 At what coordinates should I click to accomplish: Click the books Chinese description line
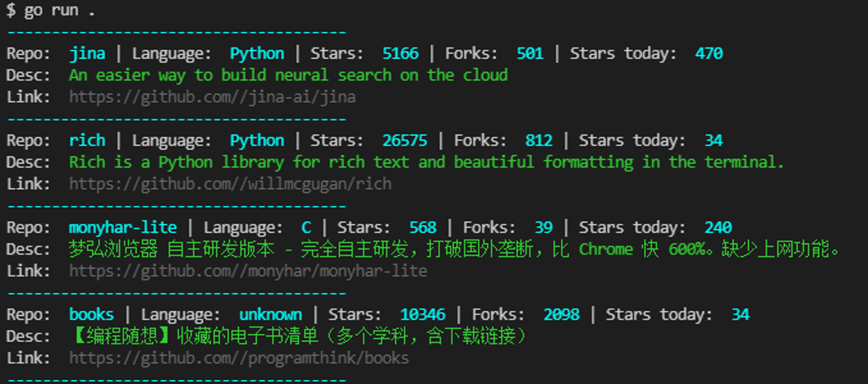pyautogui.click(x=299, y=336)
